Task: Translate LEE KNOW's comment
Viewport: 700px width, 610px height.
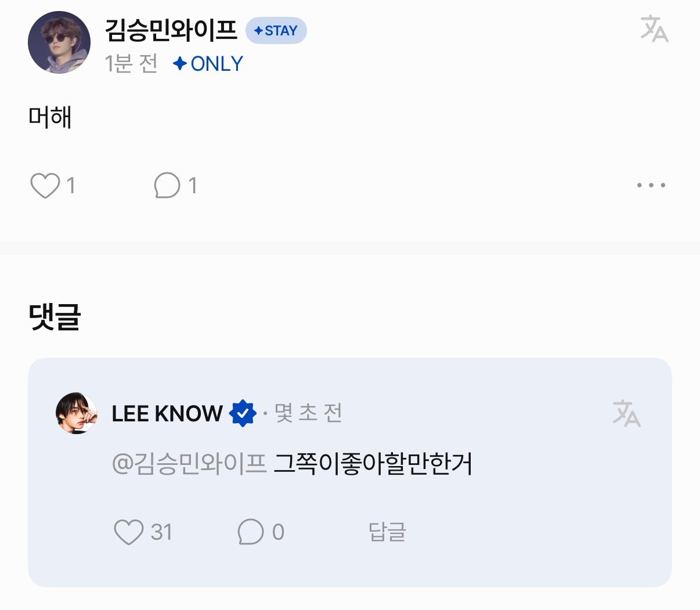Action: (626, 413)
